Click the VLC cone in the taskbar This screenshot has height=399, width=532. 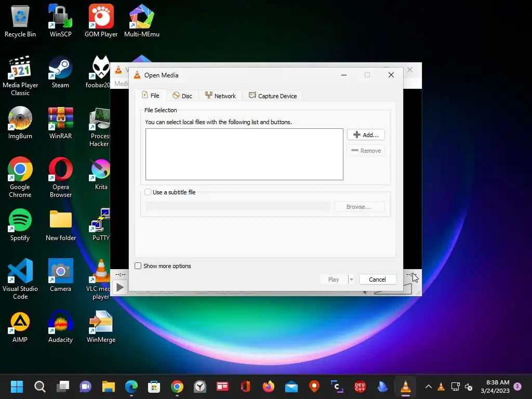coord(405,387)
